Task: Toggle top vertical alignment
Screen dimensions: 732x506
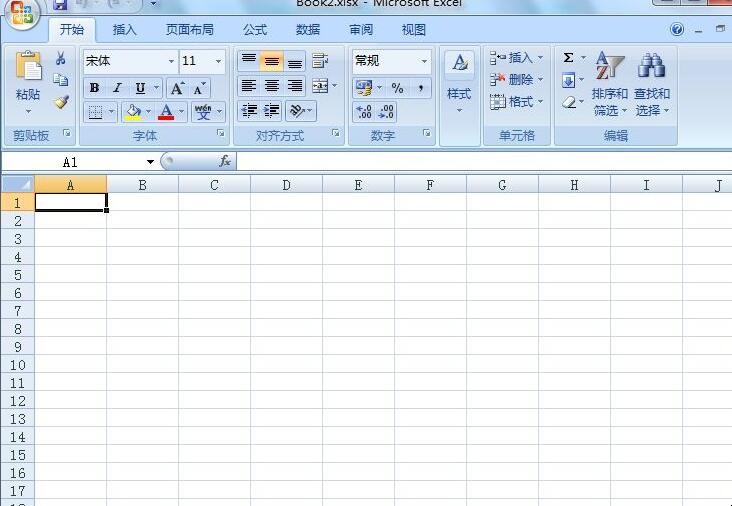Action: point(249,61)
